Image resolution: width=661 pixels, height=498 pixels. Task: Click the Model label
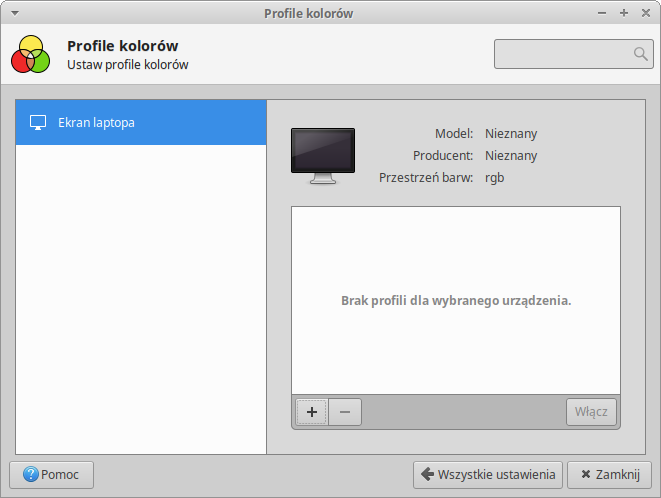point(454,134)
